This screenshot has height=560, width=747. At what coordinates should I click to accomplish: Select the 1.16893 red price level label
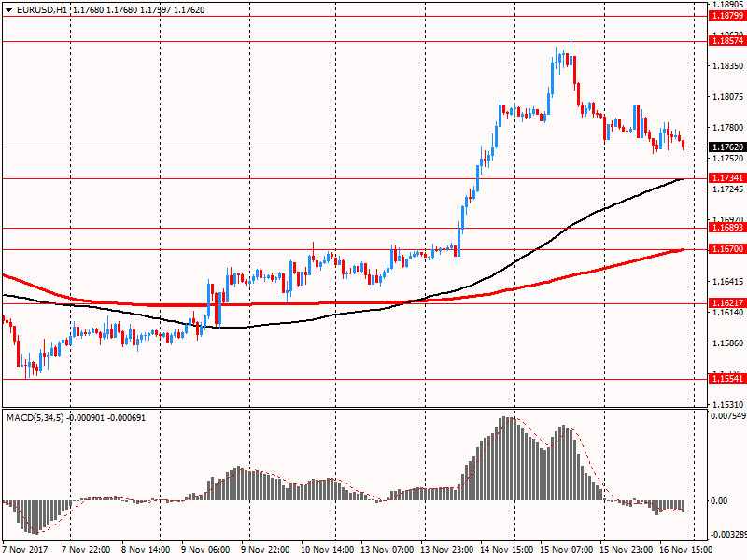tap(727, 228)
